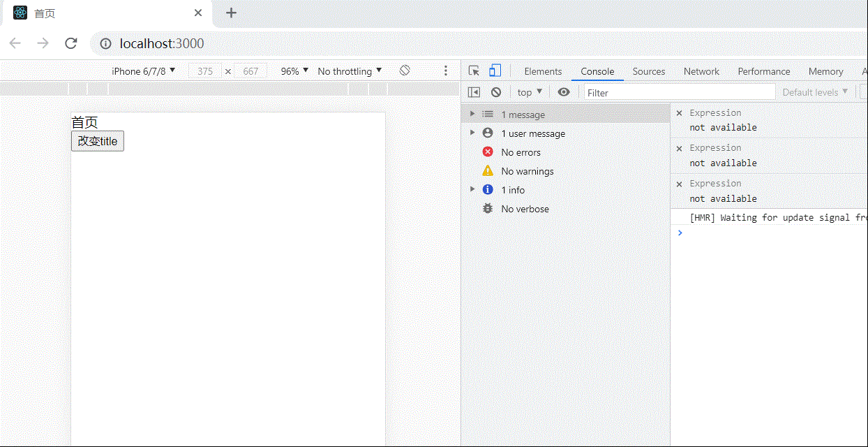Switch to the Memory tab
This screenshot has height=447, width=868.
(x=825, y=71)
